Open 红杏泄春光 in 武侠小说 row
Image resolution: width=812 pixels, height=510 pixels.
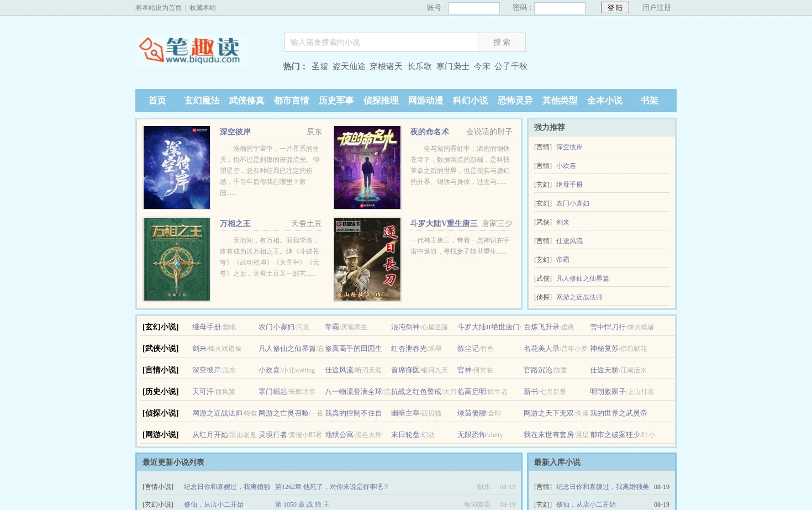[x=409, y=349]
